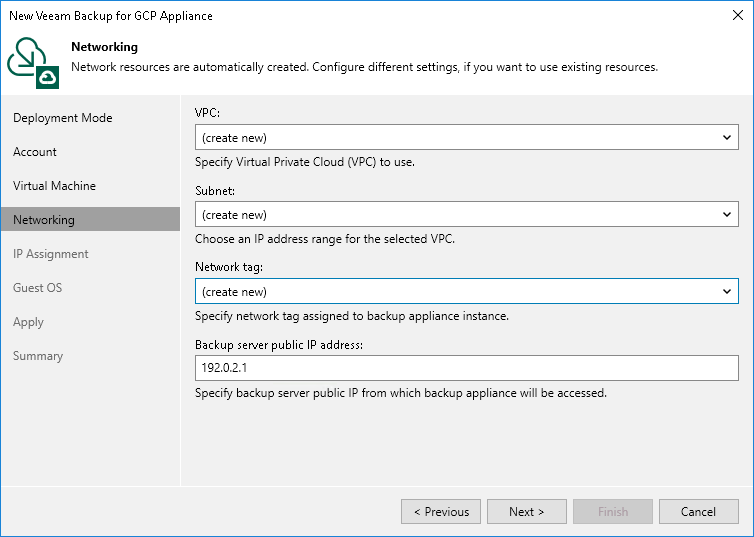Click the 'VPC:' label
The image size is (754, 537).
click(207, 112)
